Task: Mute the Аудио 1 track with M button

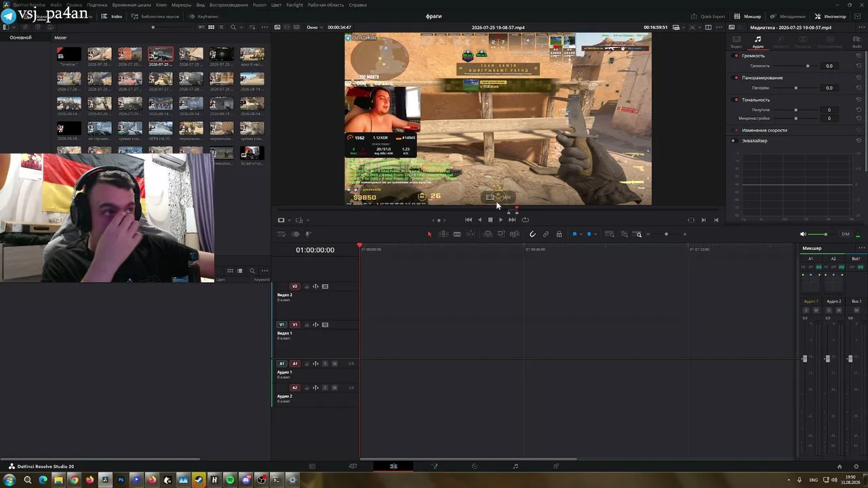Action: [x=334, y=364]
